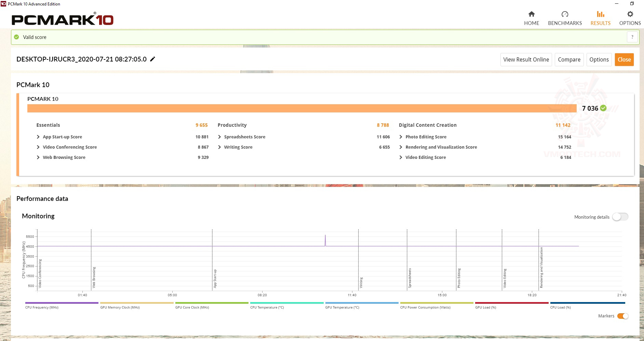Click the question mark help icon
The width and height of the screenshot is (644, 341).
click(x=632, y=37)
